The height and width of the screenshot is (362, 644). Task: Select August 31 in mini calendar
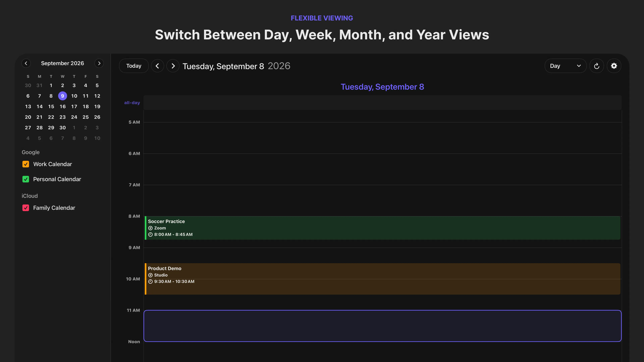point(40,85)
